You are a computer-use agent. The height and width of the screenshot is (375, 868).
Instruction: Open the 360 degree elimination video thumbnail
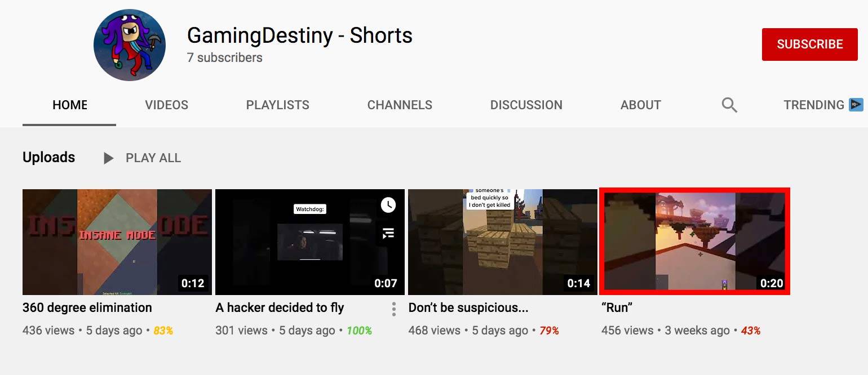coord(117,242)
